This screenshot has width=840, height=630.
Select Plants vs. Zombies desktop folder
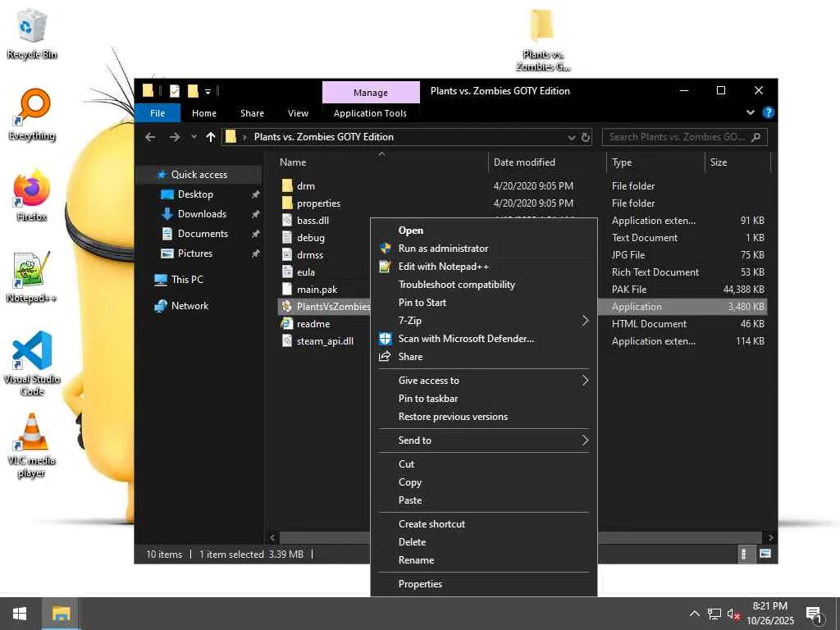point(542,41)
